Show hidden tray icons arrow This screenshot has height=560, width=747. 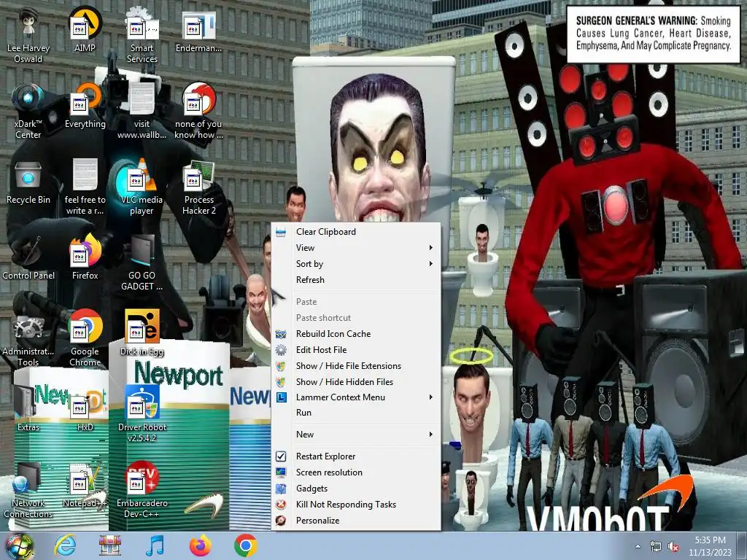click(638, 547)
